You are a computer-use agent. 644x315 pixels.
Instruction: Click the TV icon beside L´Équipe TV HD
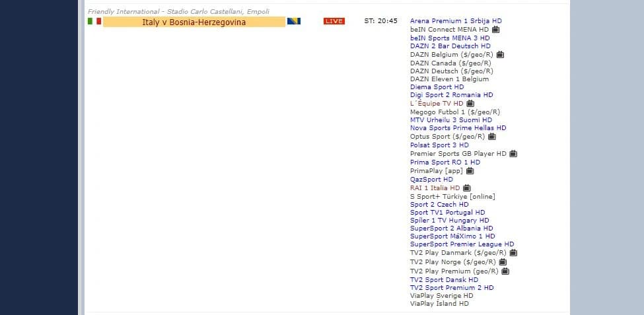click(x=470, y=104)
